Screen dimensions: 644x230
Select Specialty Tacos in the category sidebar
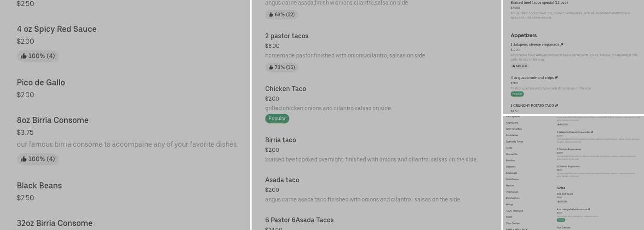click(514, 142)
